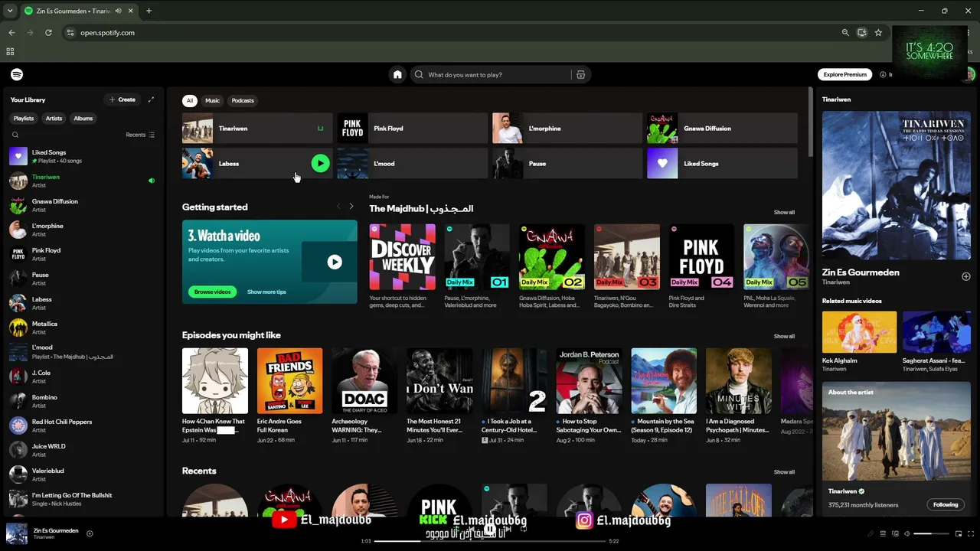Filter library by Artists
The width and height of the screenshot is (980, 551).
[x=54, y=119]
